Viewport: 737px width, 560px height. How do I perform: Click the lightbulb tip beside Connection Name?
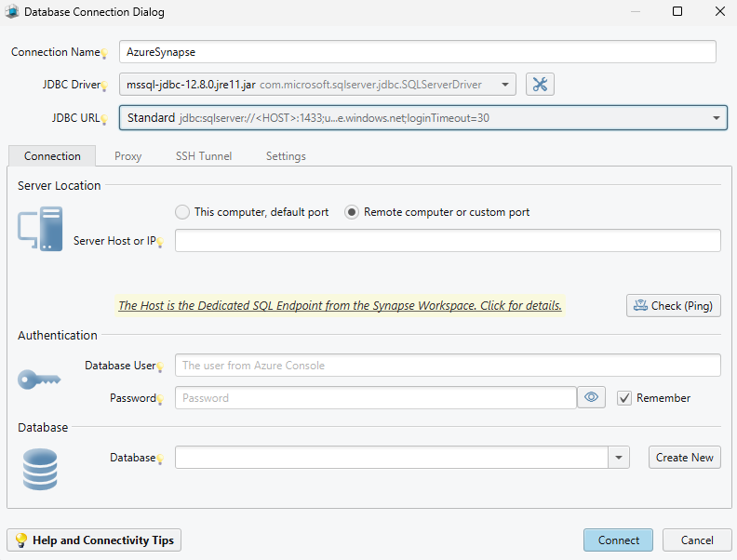coord(105,54)
